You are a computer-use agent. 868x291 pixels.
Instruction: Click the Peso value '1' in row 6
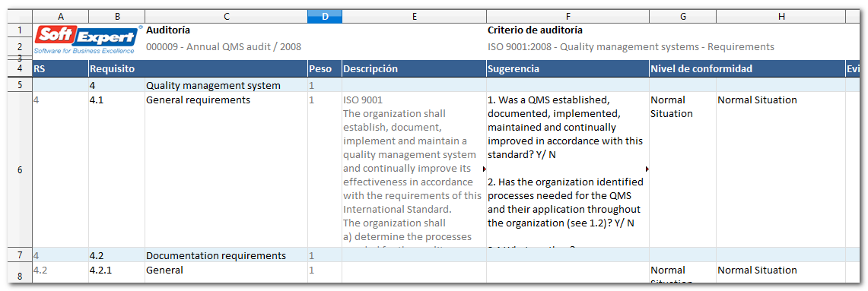tap(325, 170)
